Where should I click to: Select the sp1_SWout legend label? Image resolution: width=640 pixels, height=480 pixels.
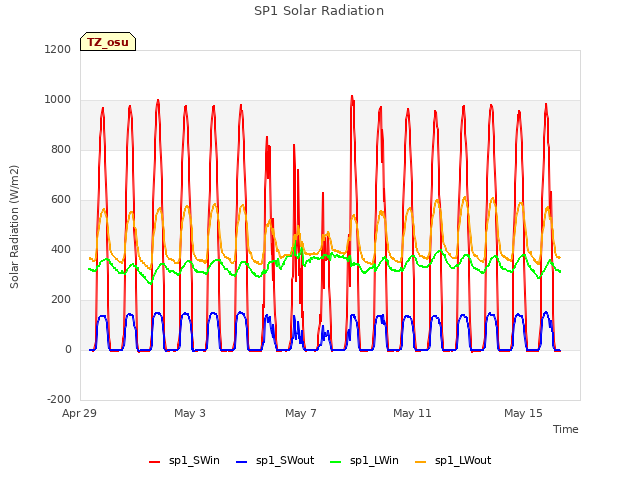click(x=285, y=460)
